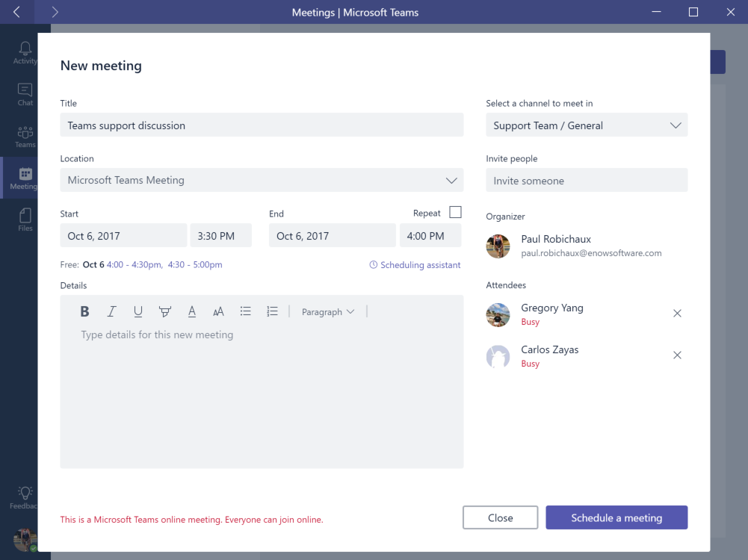Apply bold formatting in Details toolbar
Viewport: 748px width, 560px height.
pos(84,311)
